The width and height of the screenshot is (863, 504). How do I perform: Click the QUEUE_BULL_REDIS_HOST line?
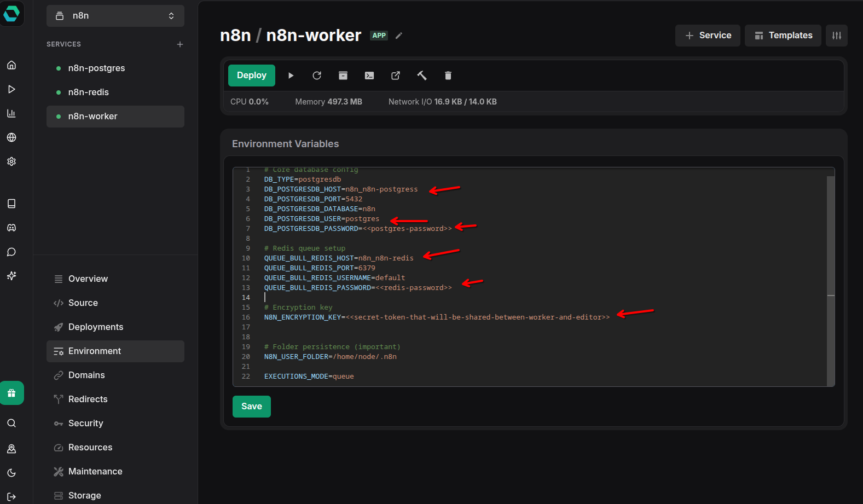[x=339, y=258]
